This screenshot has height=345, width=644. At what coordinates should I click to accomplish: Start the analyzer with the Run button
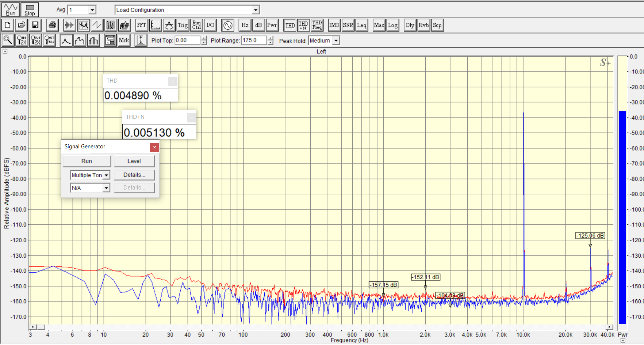11,10
